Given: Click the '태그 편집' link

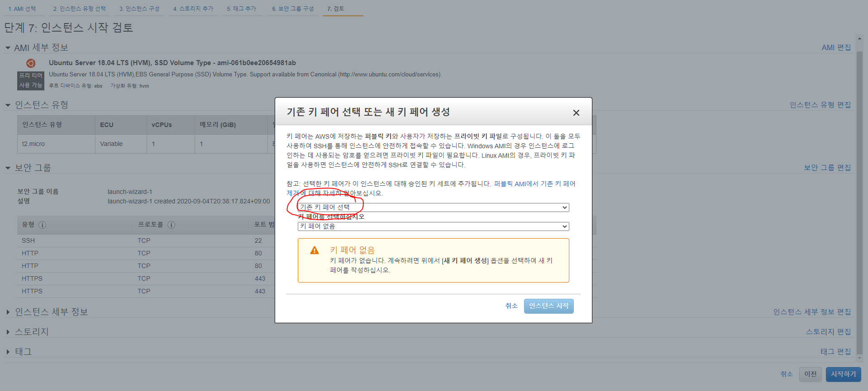Looking at the screenshot, I should tap(836, 352).
